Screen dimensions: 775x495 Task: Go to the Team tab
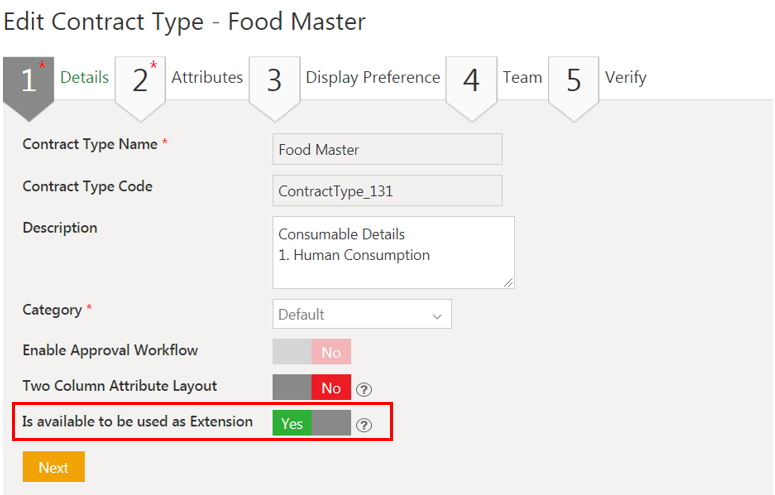tap(522, 77)
